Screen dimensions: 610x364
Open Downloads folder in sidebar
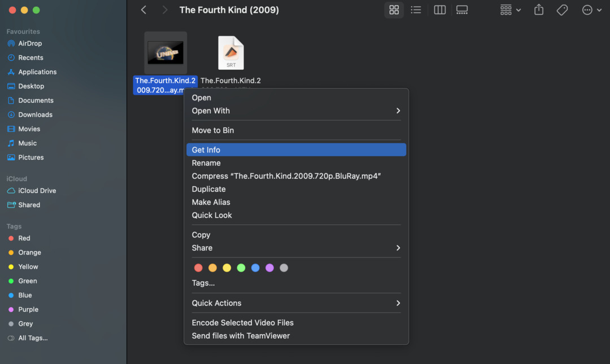point(35,115)
